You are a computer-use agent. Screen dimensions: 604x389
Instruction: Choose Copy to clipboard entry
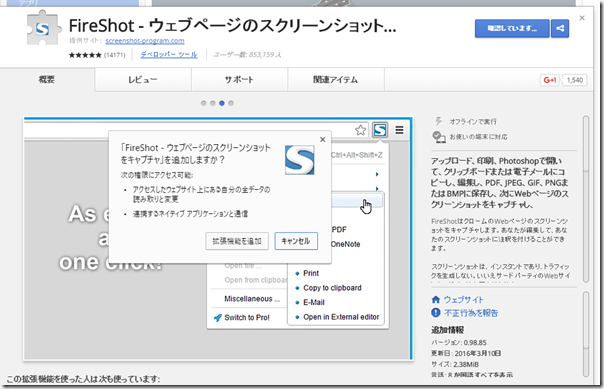pyautogui.click(x=332, y=288)
